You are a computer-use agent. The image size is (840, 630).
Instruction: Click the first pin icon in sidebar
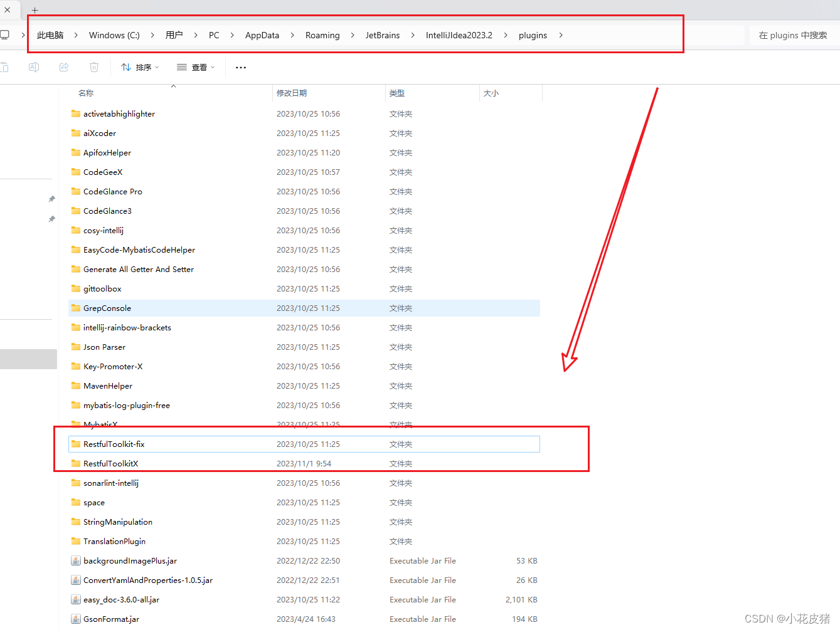[51, 199]
